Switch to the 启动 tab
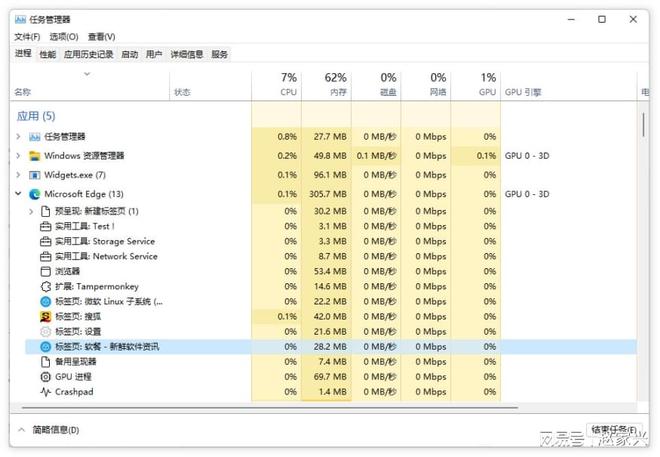Screen dimensions: 660x457 click(130, 54)
